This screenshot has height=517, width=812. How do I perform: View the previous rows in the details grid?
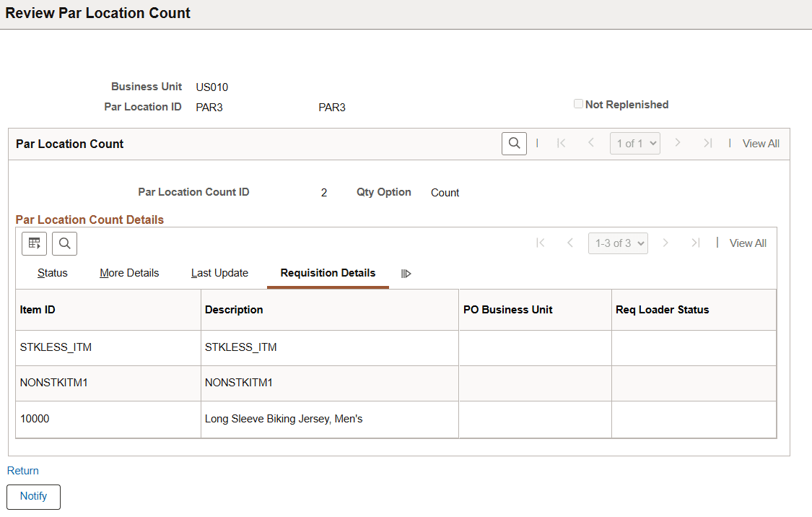tap(570, 243)
